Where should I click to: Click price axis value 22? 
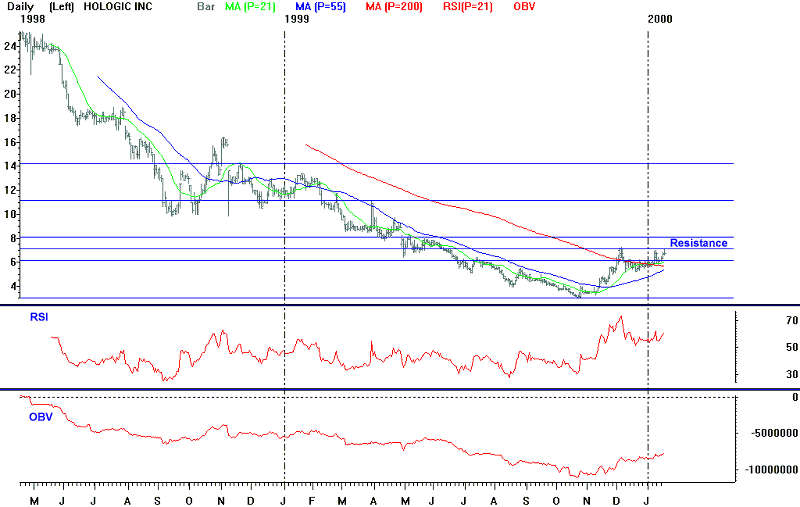coord(10,70)
